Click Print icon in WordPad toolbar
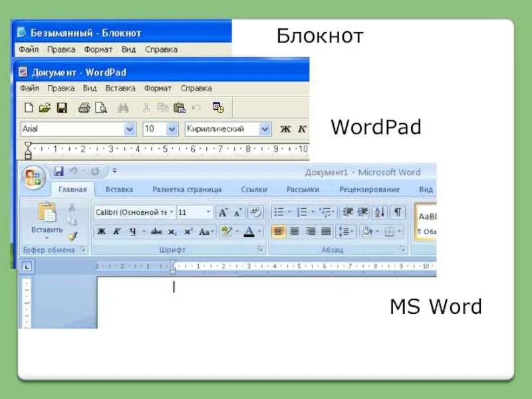Screen dimensions: 532x399 click(84, 108)
